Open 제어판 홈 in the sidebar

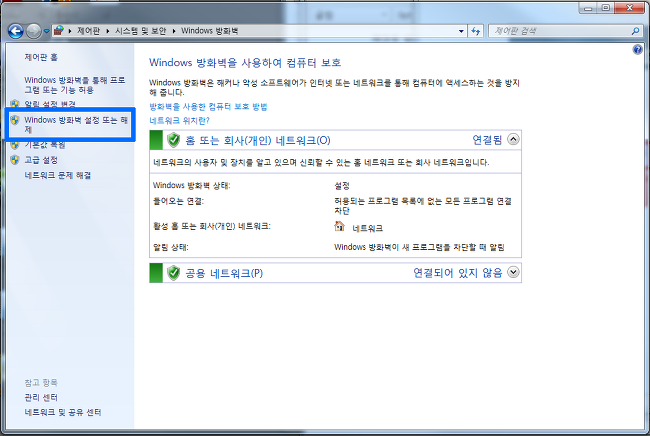pos(41,57)
